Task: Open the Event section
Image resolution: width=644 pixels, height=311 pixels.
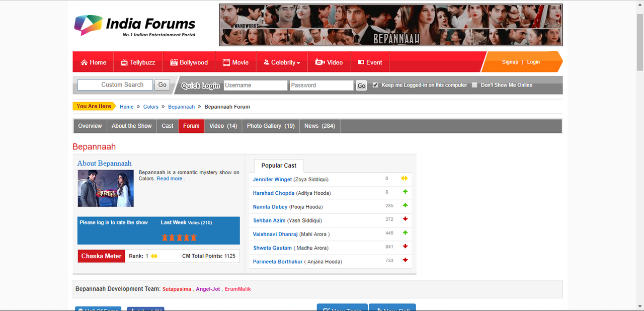Action: point(370,62)
